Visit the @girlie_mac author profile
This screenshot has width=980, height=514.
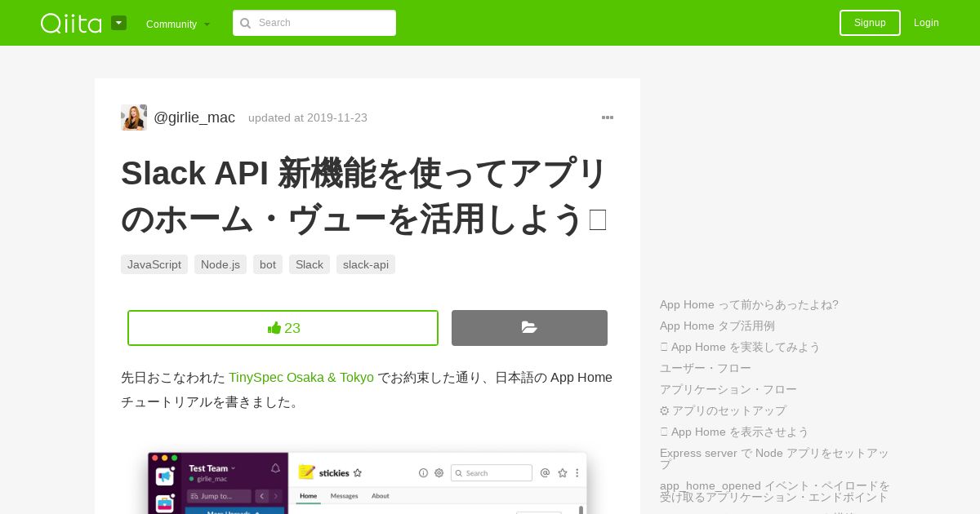point(194,117)
